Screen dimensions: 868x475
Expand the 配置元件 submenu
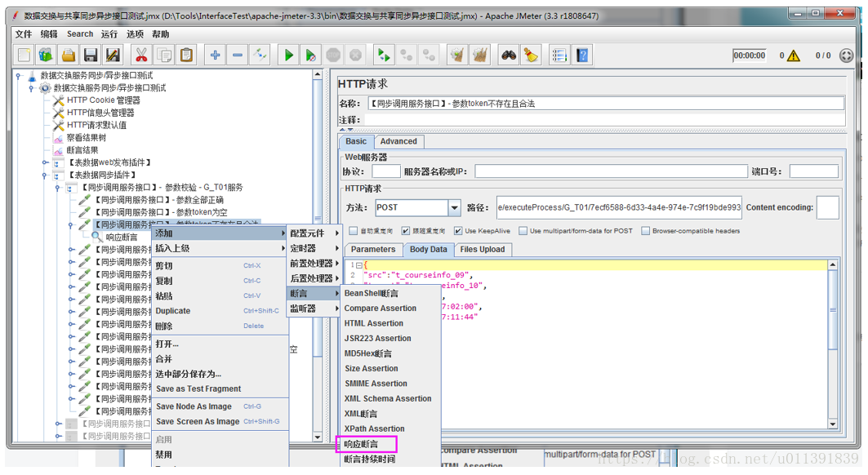314,233
